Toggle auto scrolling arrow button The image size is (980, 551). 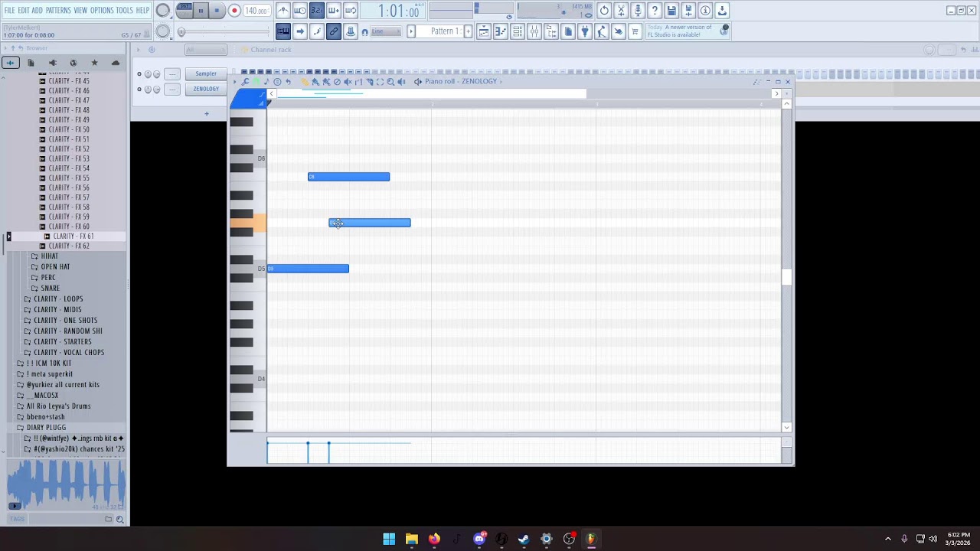click(300, 31)
